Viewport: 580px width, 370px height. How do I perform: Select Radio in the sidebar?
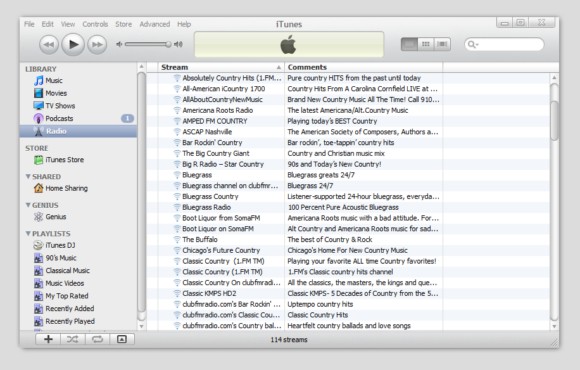click(x=78, y=131)
